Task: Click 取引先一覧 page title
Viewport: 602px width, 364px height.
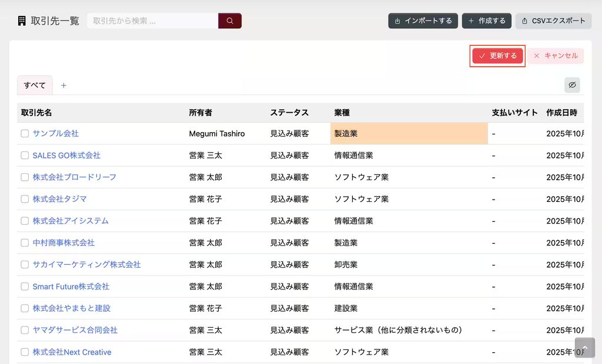Action: (x=55, y=21)
